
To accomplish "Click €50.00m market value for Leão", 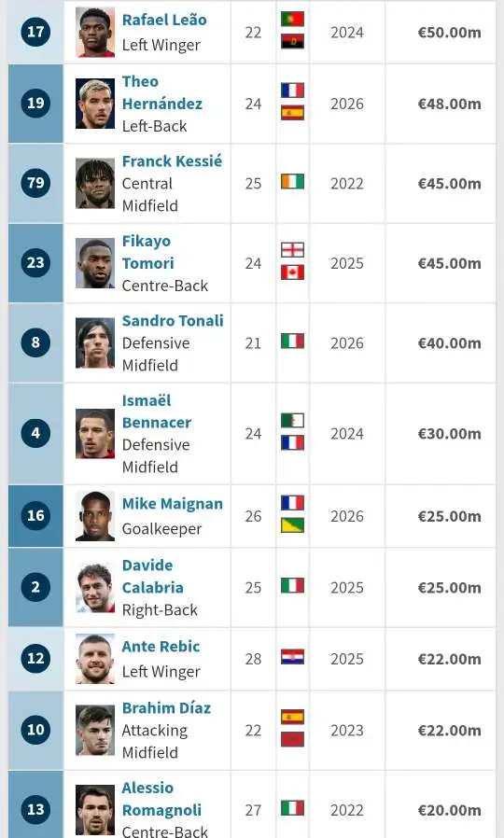I will (449, 33).
